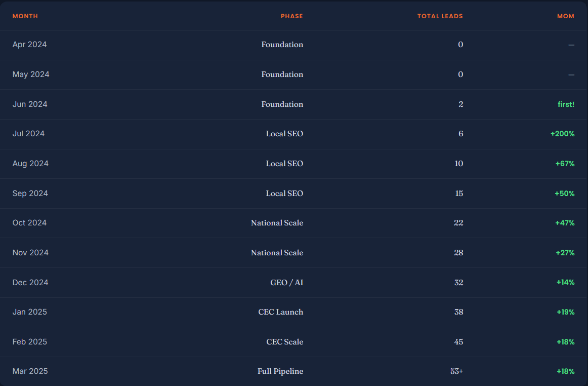Click total leads value 28

(x=458, y=253)
